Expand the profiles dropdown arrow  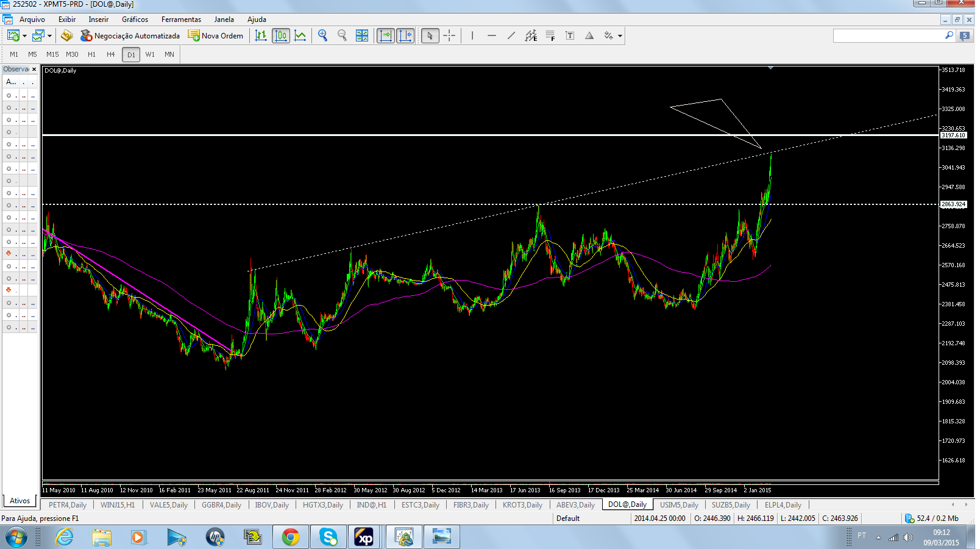(x=49, y=36)
